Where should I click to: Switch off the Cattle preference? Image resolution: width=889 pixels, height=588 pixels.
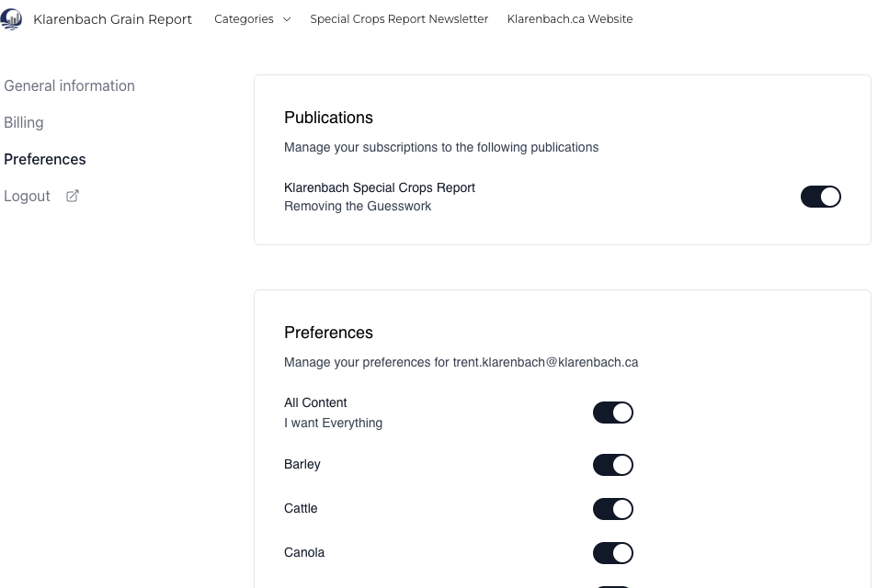point(612,509)
